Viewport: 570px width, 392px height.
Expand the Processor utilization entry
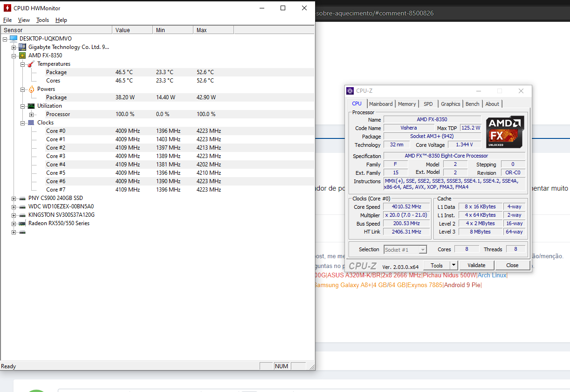click(x=31, y=114)
